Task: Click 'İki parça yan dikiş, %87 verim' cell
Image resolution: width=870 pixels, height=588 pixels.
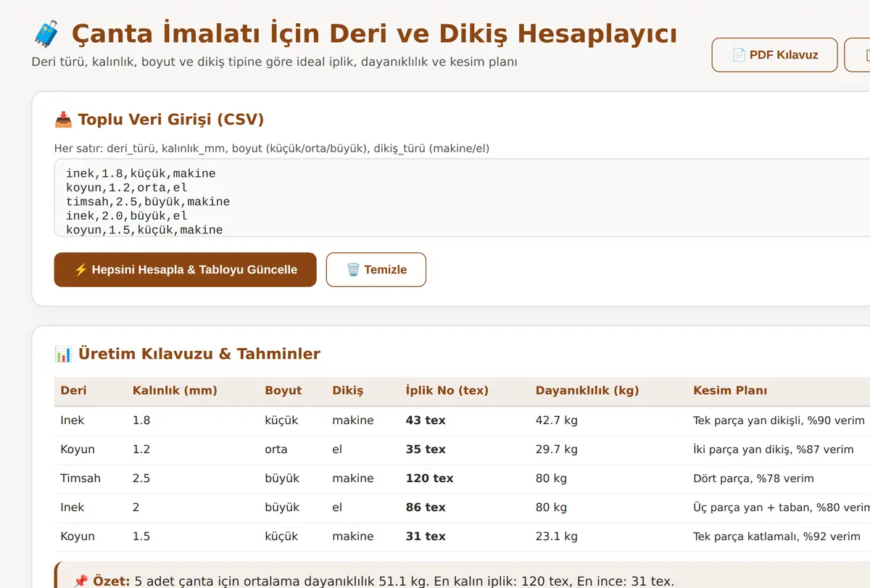Action: (774, 450)
